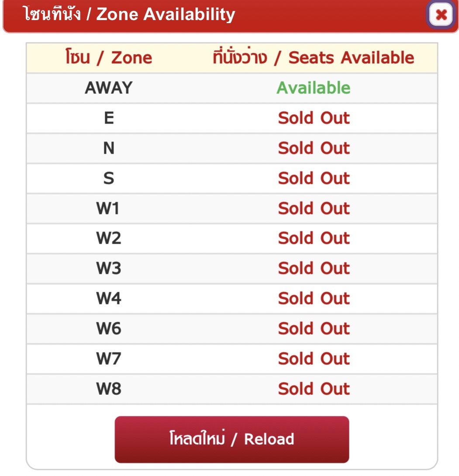
Task: Select zone W8 row
Action: [232, 389]
